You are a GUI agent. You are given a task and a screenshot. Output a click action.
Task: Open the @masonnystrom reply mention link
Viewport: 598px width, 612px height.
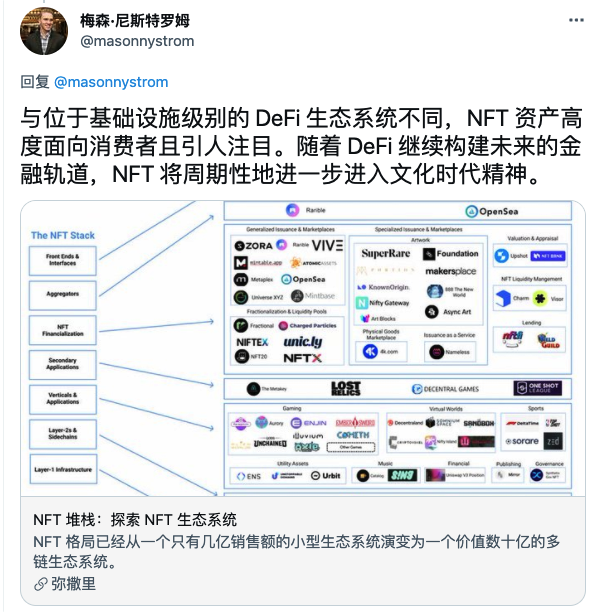[111, 82]
